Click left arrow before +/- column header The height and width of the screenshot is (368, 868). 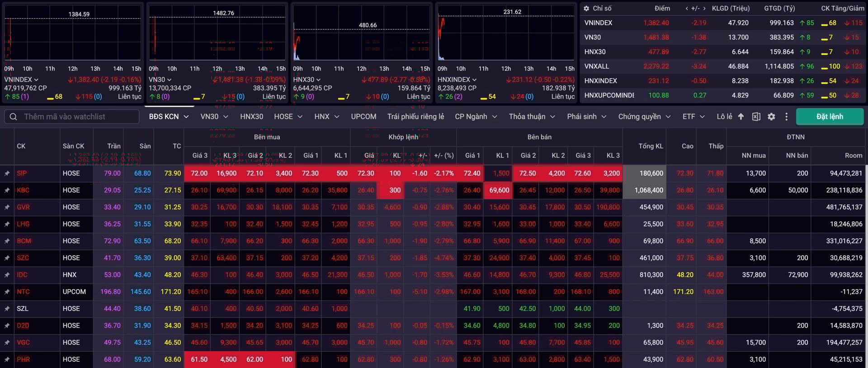coord(687,9)
